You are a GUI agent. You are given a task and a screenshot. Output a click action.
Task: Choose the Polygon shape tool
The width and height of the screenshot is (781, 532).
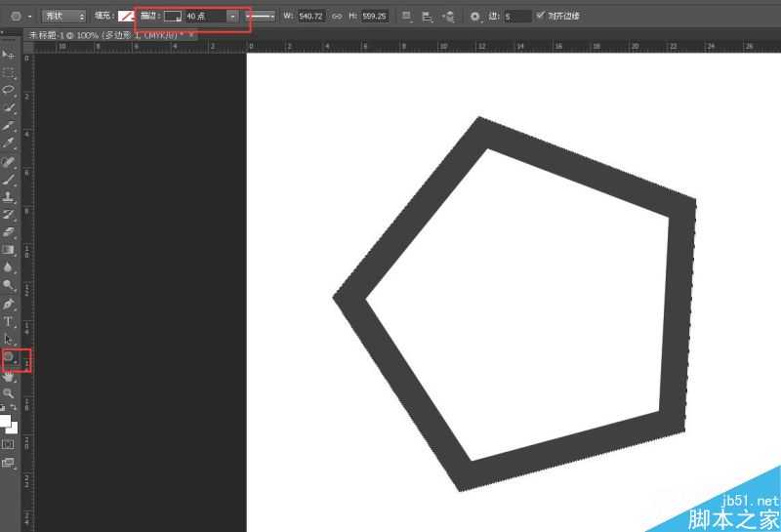click(9, 357)
